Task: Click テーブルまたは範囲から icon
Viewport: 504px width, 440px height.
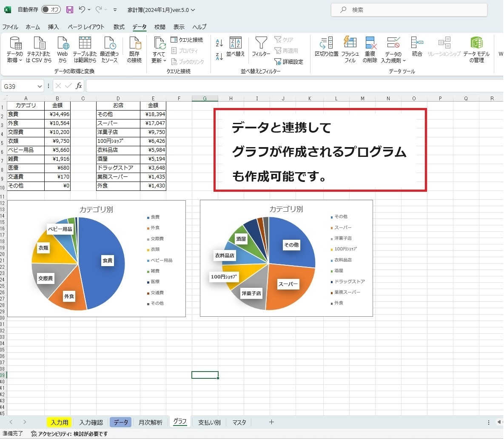Action: click(x=85, y=49)
